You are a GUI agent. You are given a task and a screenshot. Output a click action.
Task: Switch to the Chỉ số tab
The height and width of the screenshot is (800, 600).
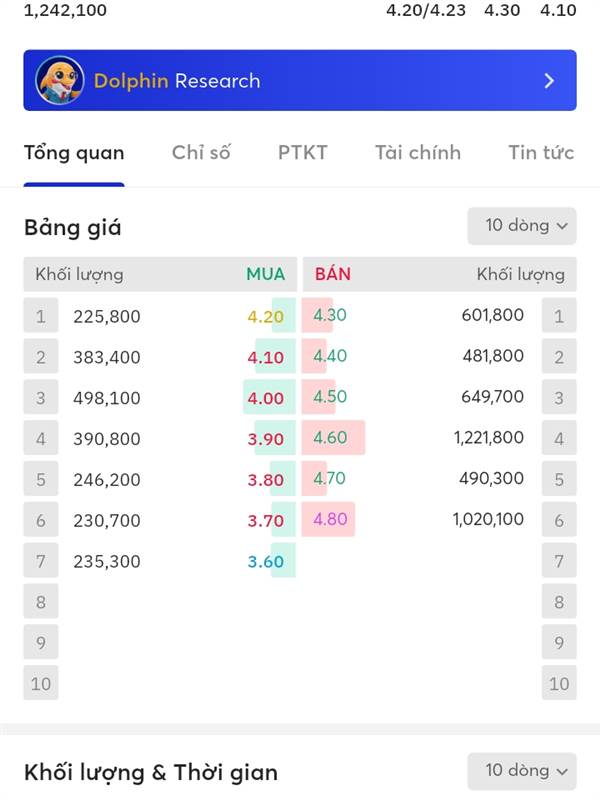[201, 153]
